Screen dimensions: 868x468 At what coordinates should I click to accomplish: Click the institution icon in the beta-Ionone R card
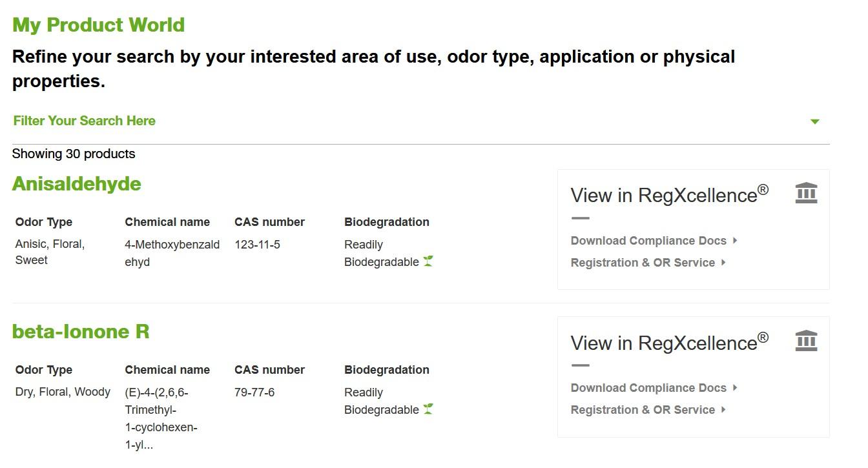click(806, 341)
